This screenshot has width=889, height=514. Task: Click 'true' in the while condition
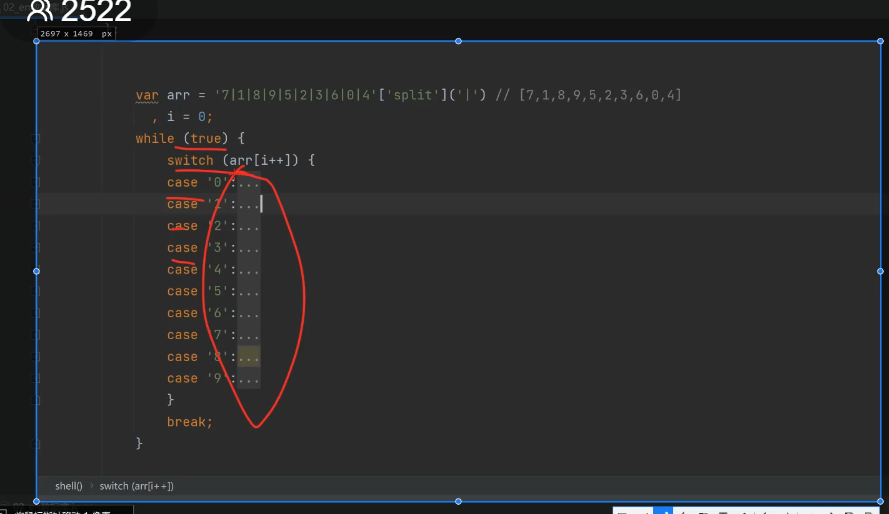click(x=206, y=139)
